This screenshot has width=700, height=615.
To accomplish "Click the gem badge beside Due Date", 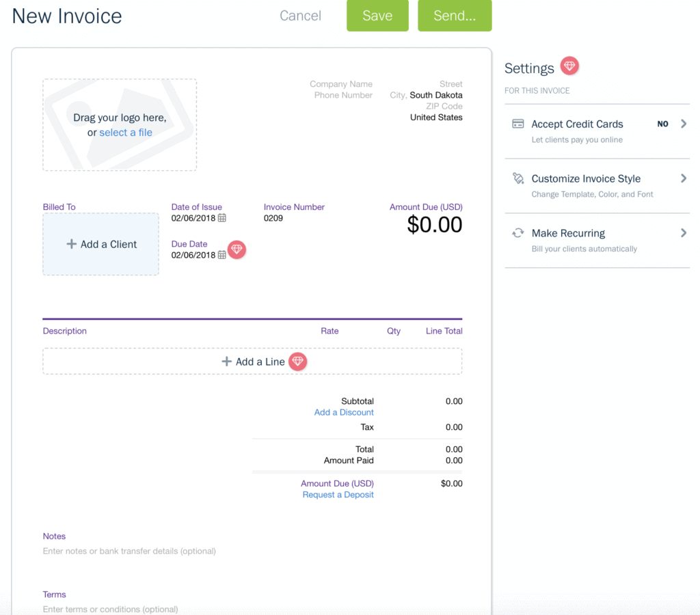I will [237, 249].
